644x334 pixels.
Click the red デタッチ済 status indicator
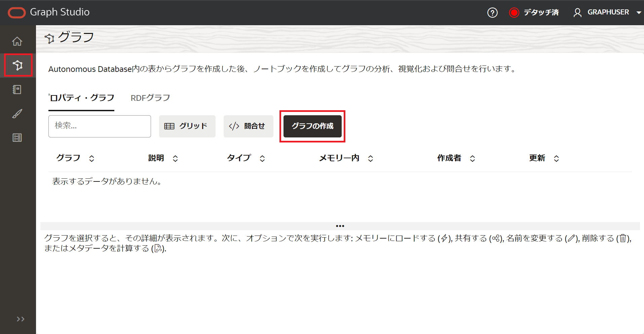click(514, 12)
